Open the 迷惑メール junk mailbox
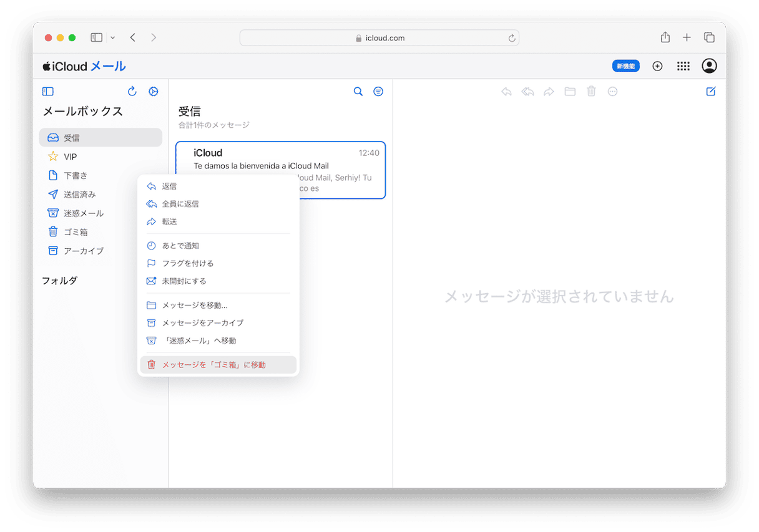 (100, 213)
